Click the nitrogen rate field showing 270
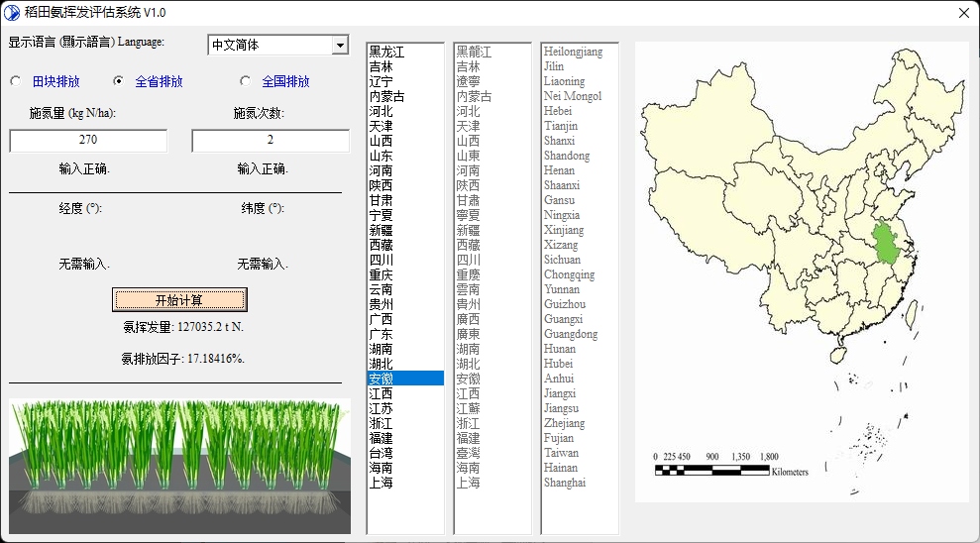 tap(88, 141)
